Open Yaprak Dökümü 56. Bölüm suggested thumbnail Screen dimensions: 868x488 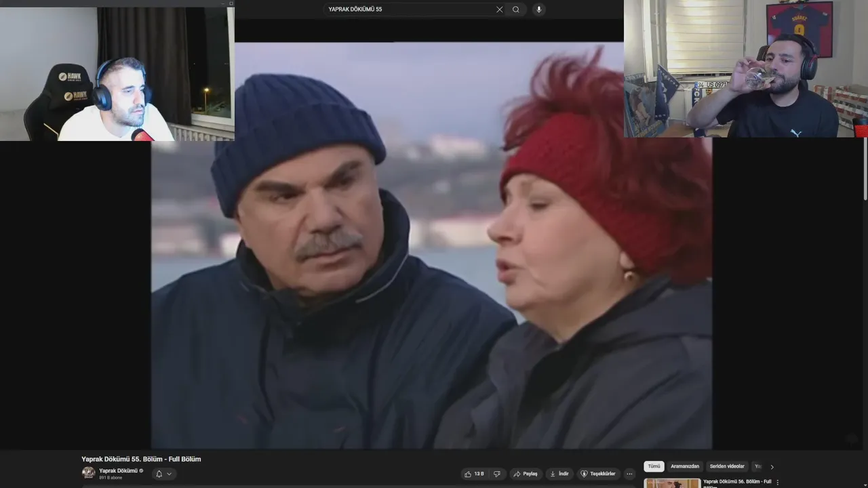coord(672,483)
